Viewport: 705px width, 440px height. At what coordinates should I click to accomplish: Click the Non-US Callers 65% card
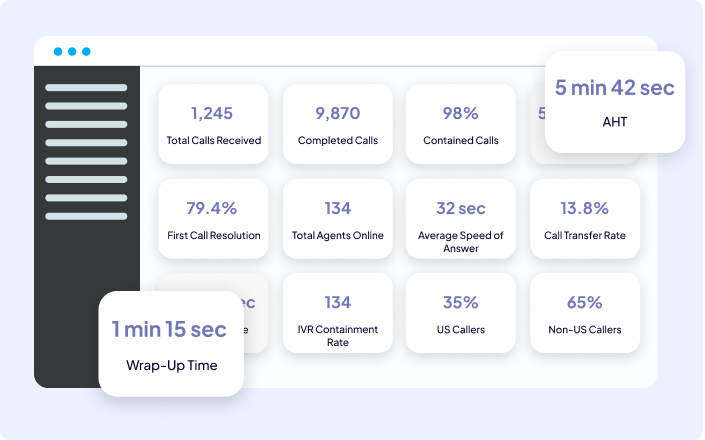coord(585,314)
